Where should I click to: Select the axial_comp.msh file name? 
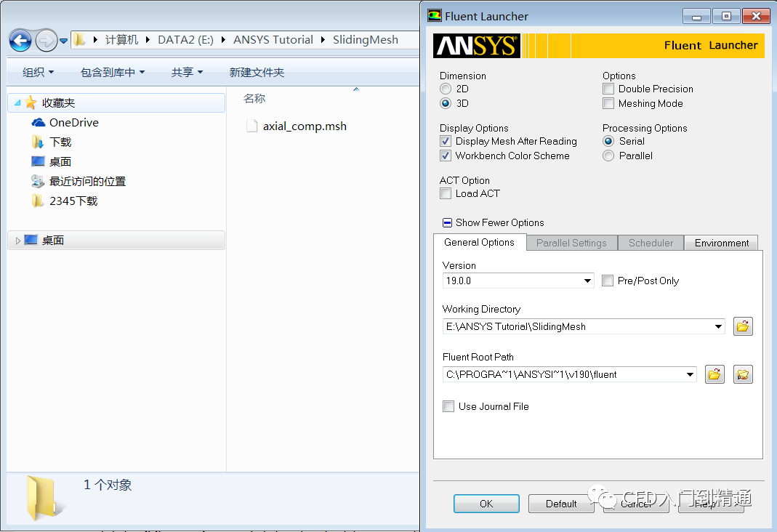coord(305,126)
